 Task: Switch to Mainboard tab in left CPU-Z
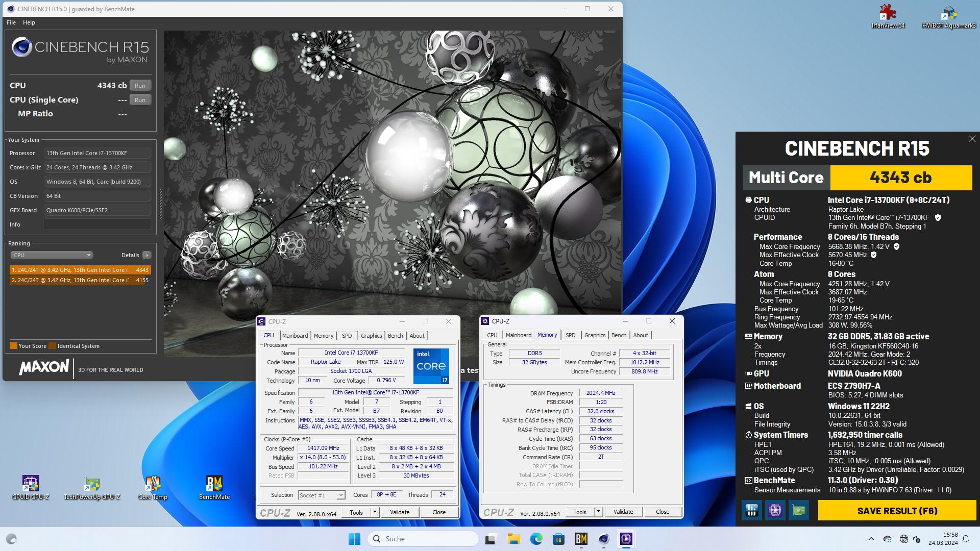pyautogui.click(x=295, y=336)
